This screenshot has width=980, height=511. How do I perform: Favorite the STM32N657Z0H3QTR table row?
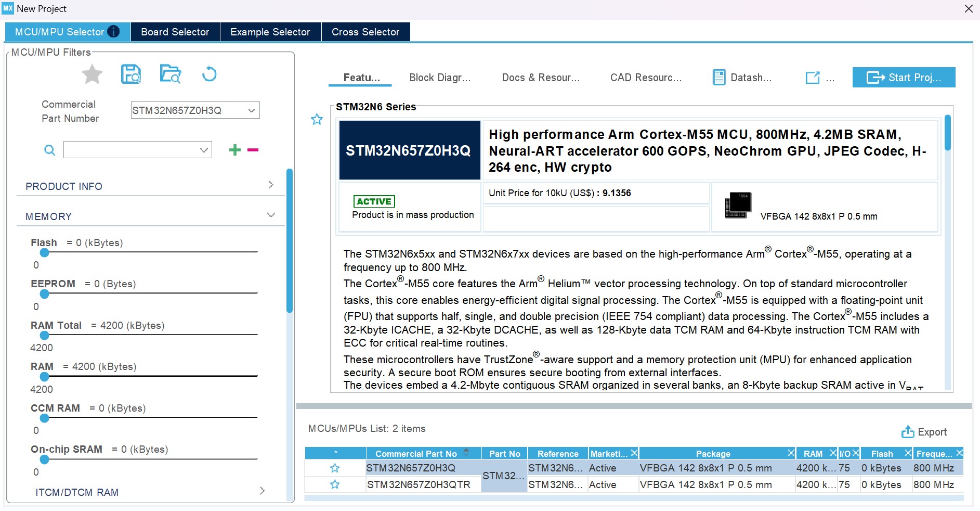coord(335,485)
